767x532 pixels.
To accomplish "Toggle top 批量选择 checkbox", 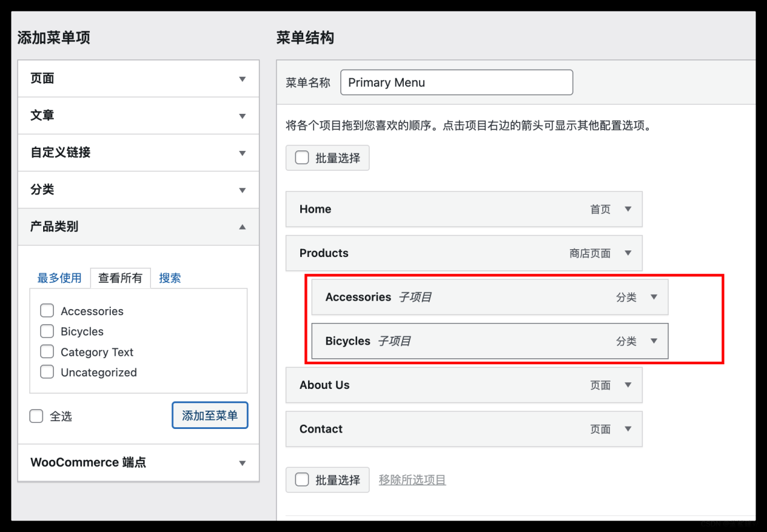I will coord(302,158).
